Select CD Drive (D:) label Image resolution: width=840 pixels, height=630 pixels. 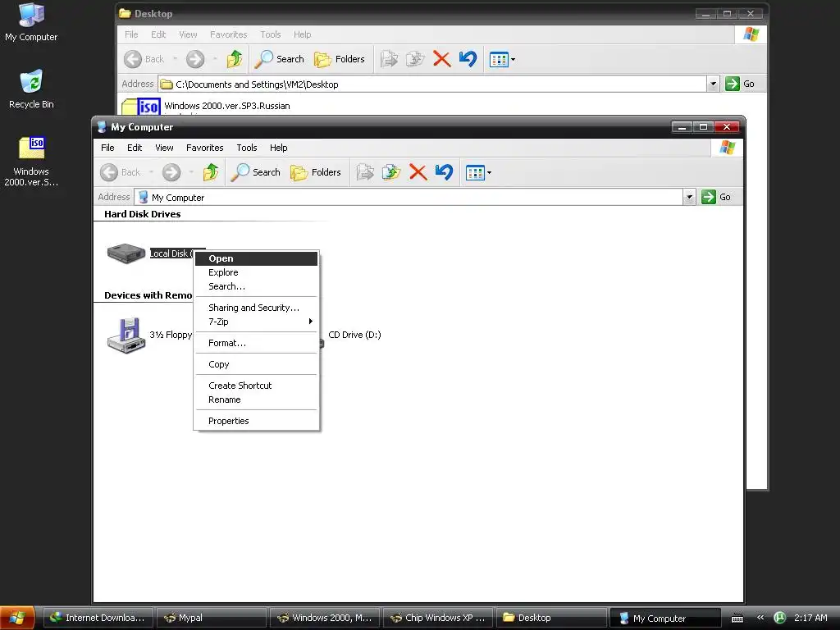pos(354,336)
